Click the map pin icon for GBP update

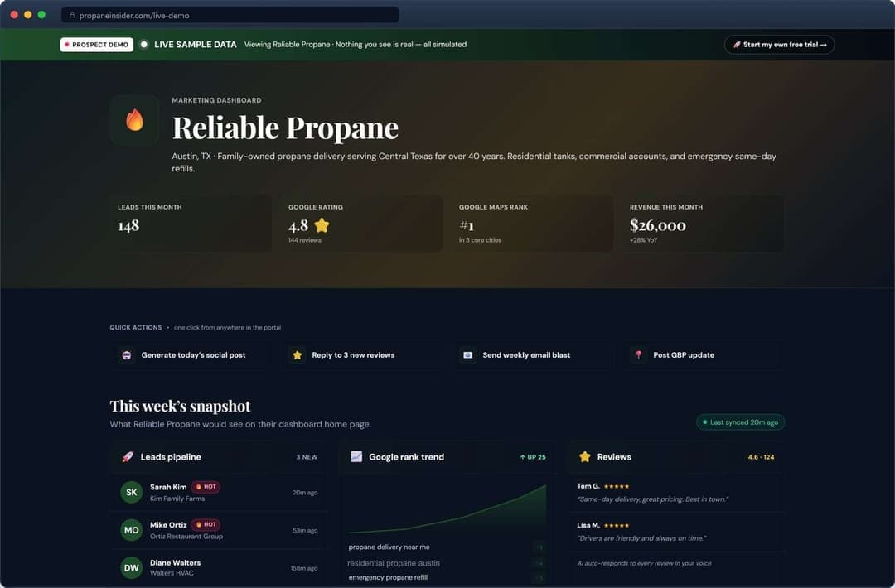point(638,354)
